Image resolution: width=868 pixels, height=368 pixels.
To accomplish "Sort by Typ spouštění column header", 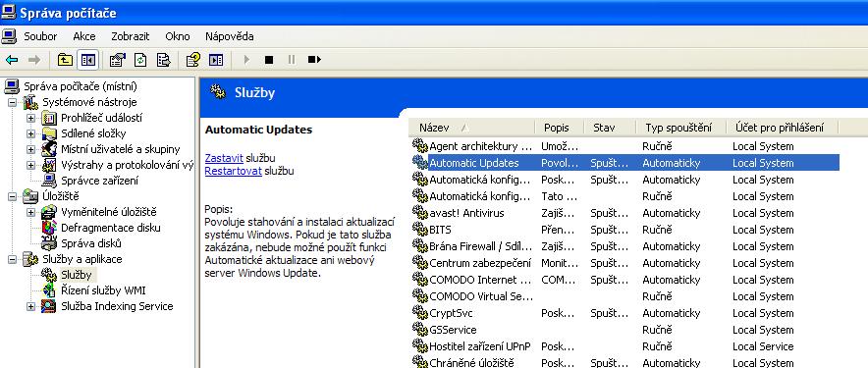I will pos(680,128).
